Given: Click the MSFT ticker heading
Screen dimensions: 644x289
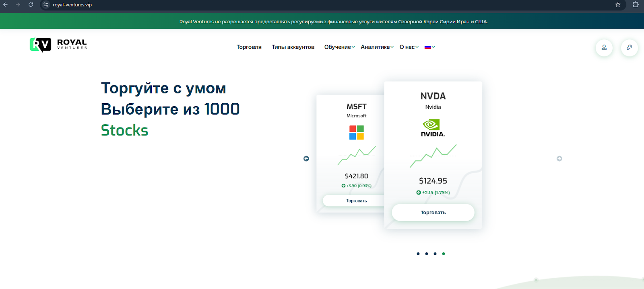Looking at the screenshot, I should (x=357, y=107).
